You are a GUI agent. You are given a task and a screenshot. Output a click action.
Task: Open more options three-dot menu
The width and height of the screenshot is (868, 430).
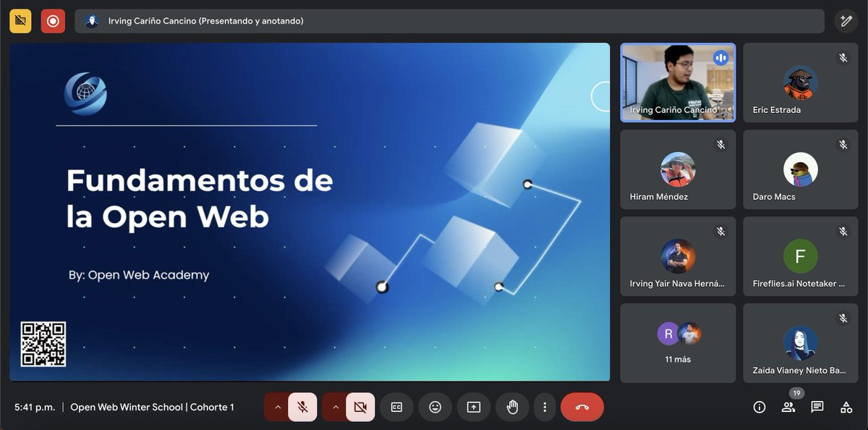[x=545, y=407]
